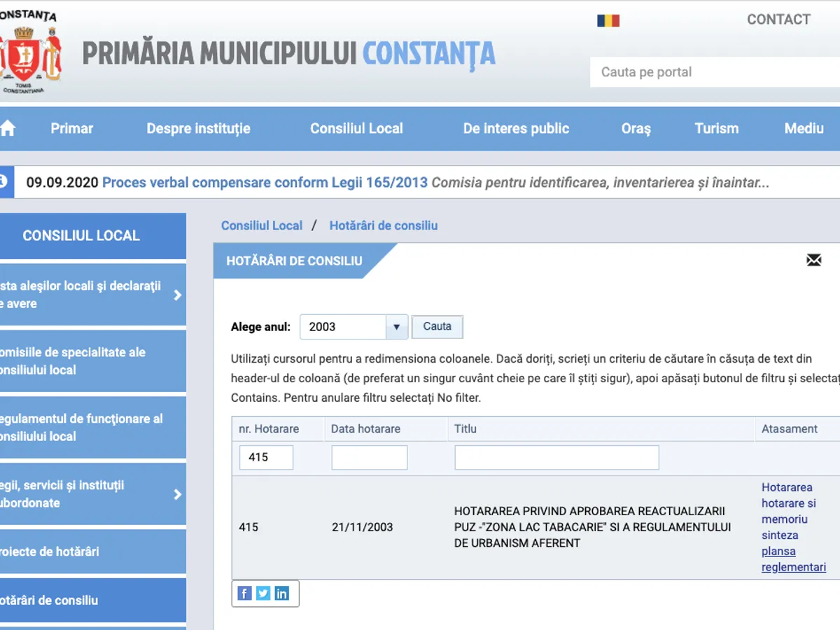The width and height of the screenshot is (840, 630).
Task: Click the Romanian flag language icon
Action: coord(608,20)
